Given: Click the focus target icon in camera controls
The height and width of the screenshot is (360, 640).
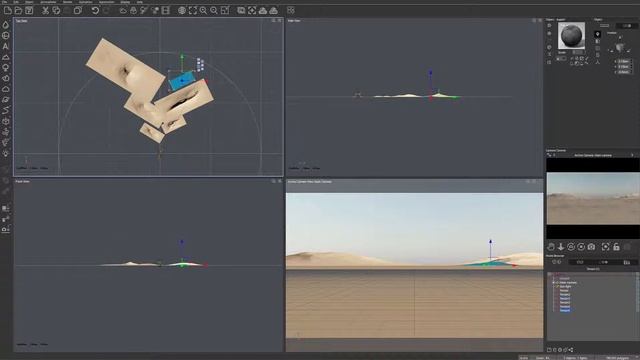Looking at the screenshot, I should pos(606,247).
